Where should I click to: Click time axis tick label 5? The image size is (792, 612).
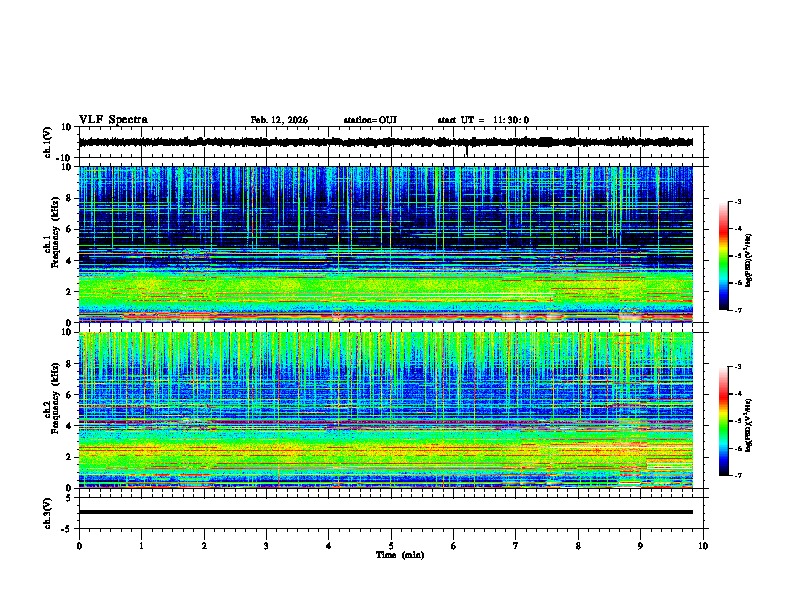tap(391, 546)
